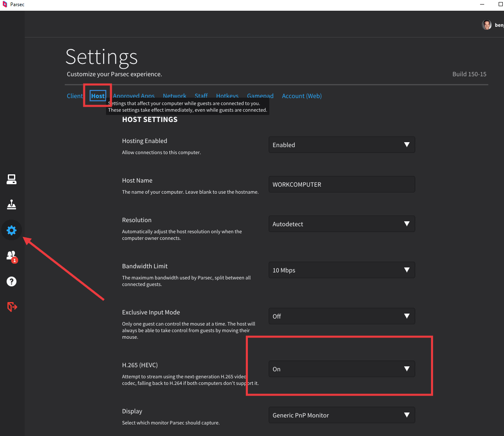
Task: Go to the Network tab
Action: [x=174, y=95]
